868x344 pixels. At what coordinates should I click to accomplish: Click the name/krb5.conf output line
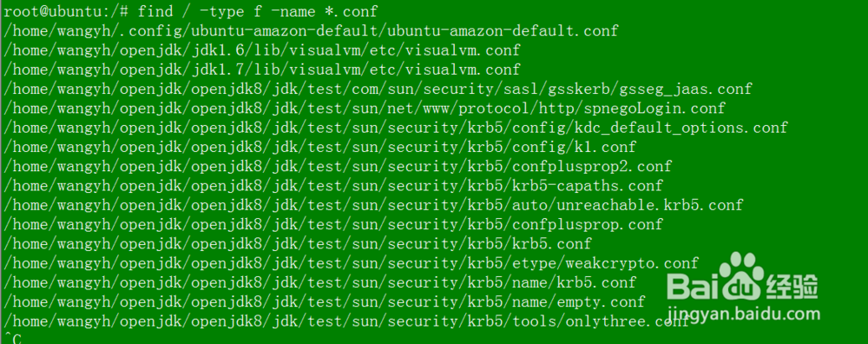pyautogui.click(x=319, y=282)
